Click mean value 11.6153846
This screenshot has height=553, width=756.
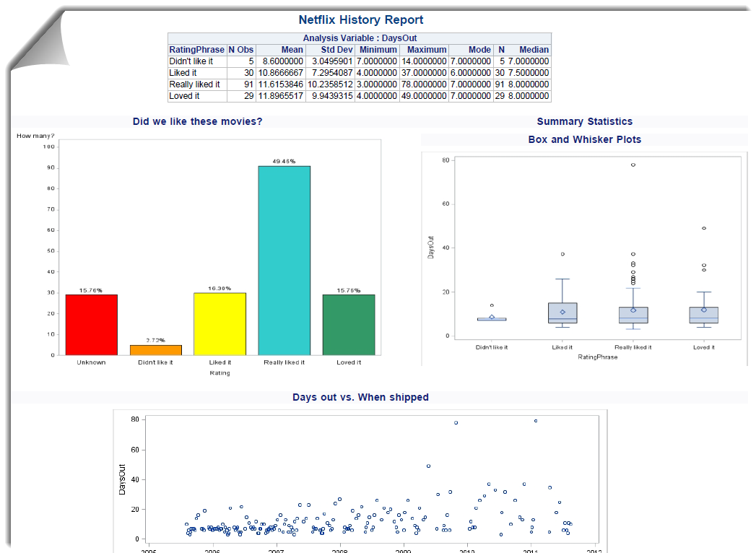[281, 84]
